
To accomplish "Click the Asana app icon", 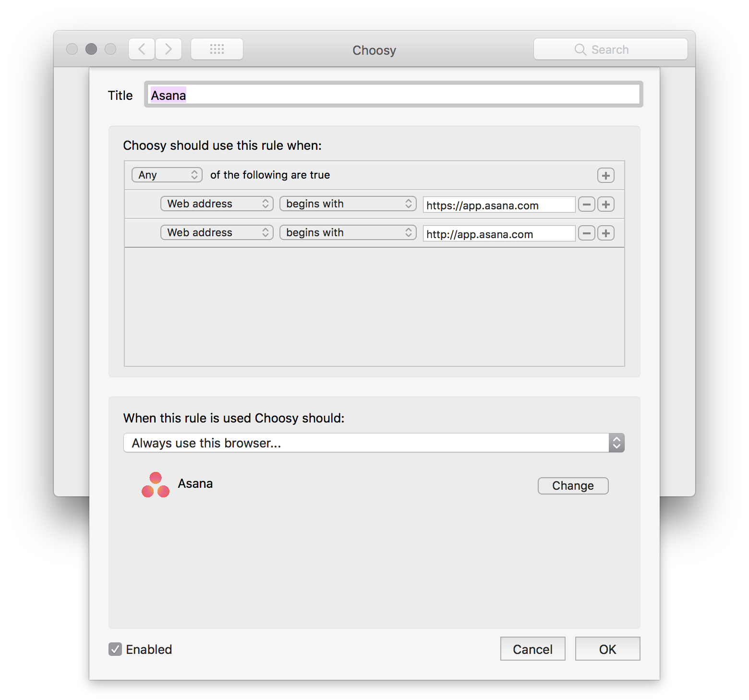I will pyautogui.click(x=156, y=485).
